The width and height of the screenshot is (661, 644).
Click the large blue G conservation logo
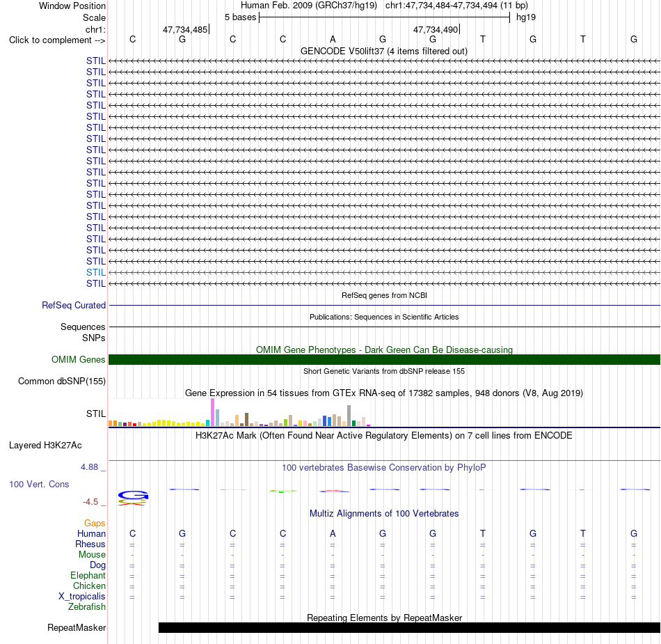tap(133, 495)
